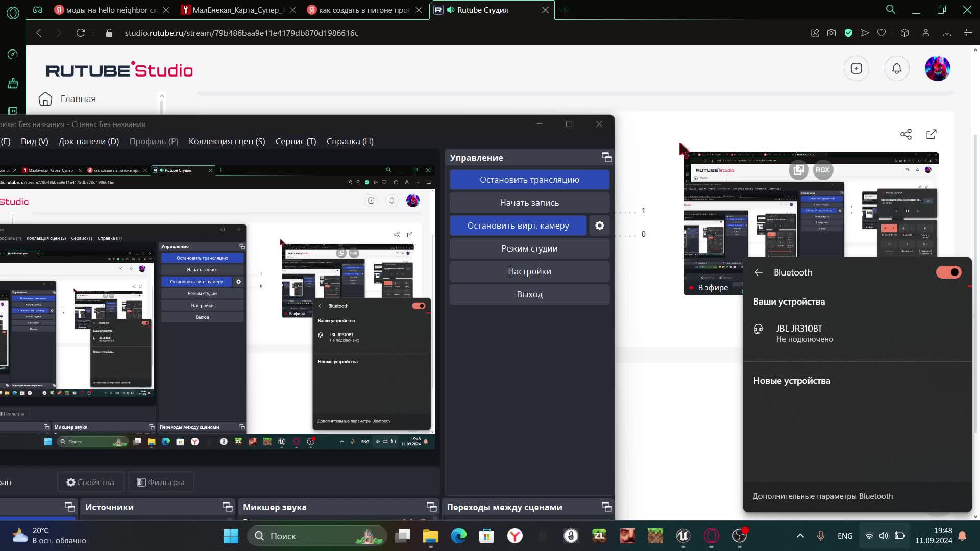Screen dimensions: 980x551
Task: Click the Rutube stream preview thumbnail
Action: 812,223
